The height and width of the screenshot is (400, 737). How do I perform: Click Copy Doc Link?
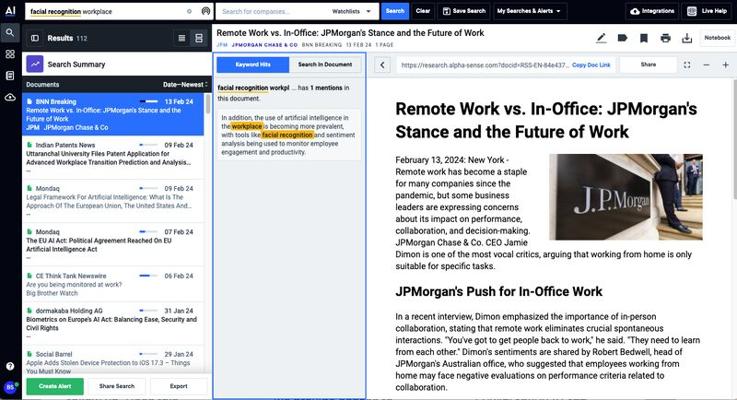[590, 65]
